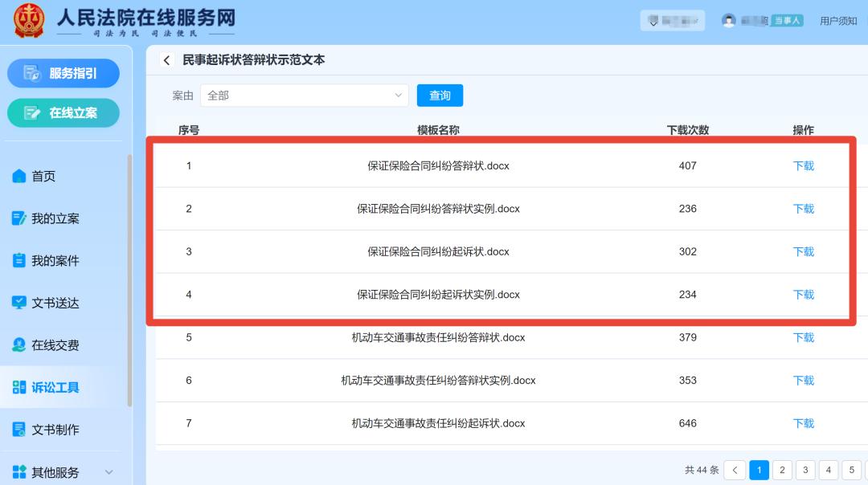Open 用户须知 in the header
The width and height of the screenshot is (868, 485).
(838, 21)
